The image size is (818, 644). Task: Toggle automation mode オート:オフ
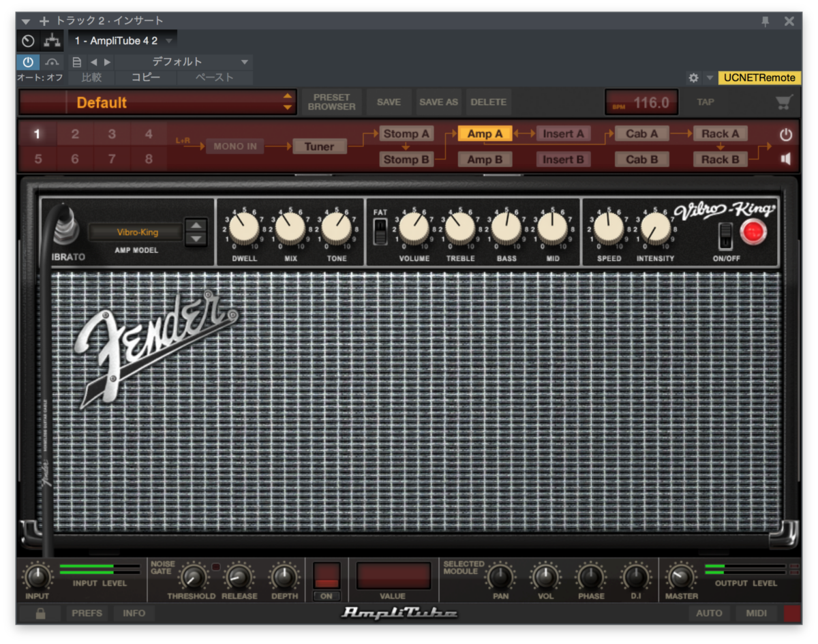[x=40, y=78]
